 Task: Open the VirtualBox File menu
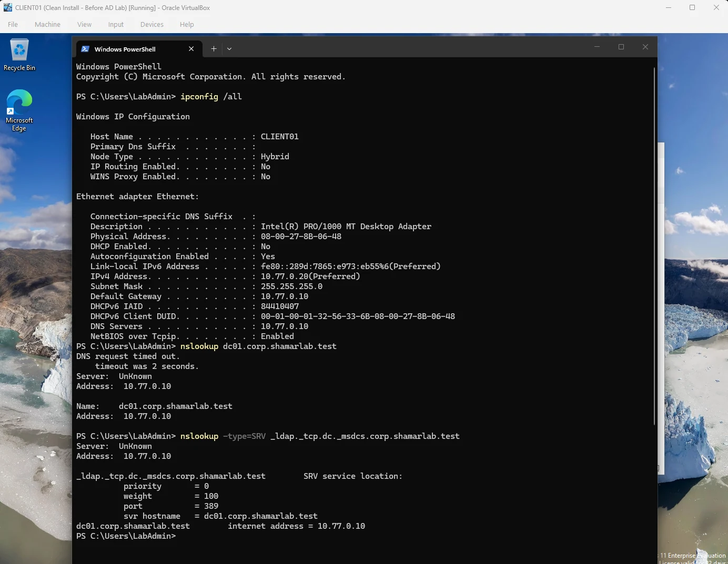coord(13,24)
